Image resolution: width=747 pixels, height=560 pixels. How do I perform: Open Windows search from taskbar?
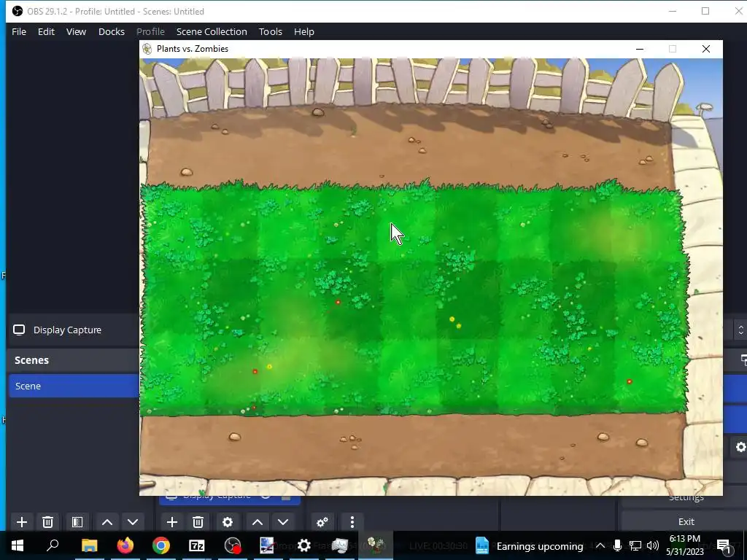[x=53, y=545]
